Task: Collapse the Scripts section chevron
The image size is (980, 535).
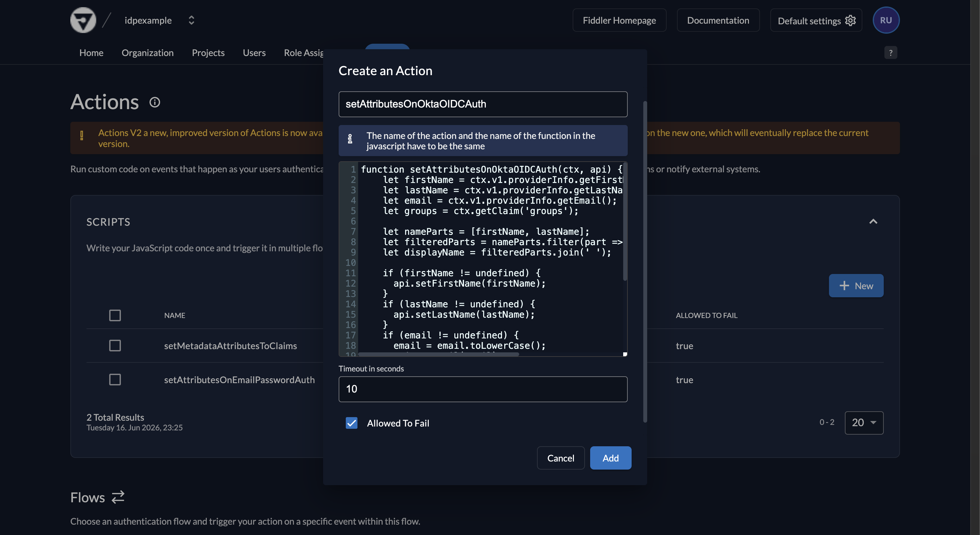Action: [873, 222]
